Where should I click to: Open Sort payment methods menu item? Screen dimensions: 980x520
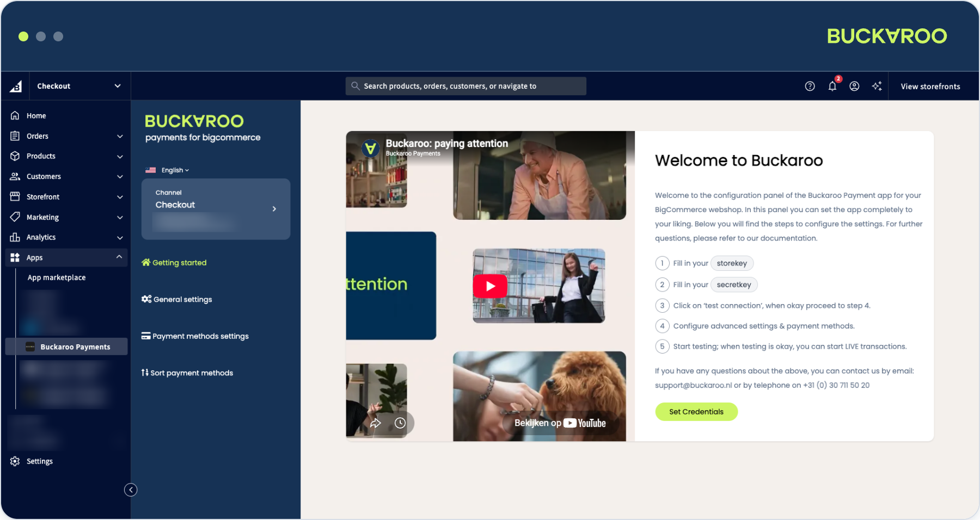(x=187, y=373)
